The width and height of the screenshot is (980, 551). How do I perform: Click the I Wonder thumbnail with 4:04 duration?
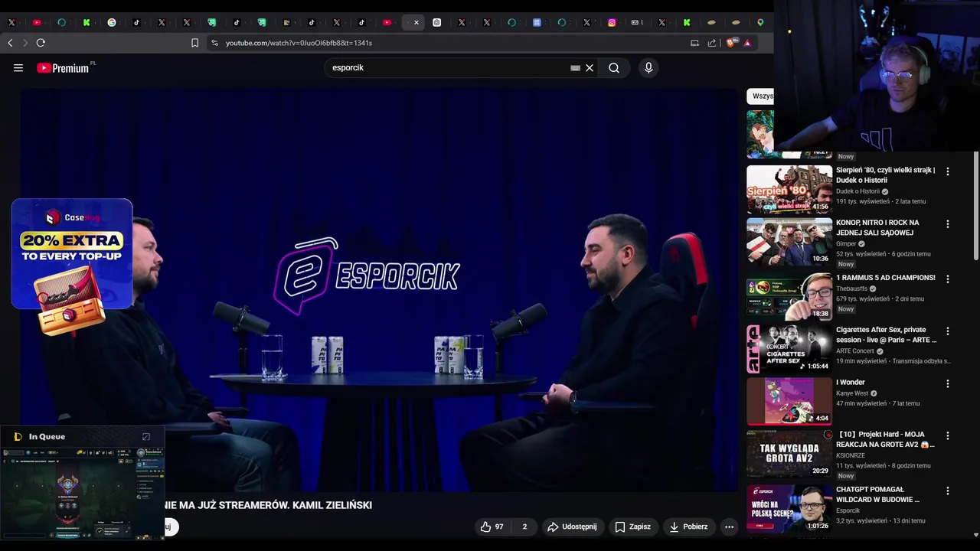(789, 401)
